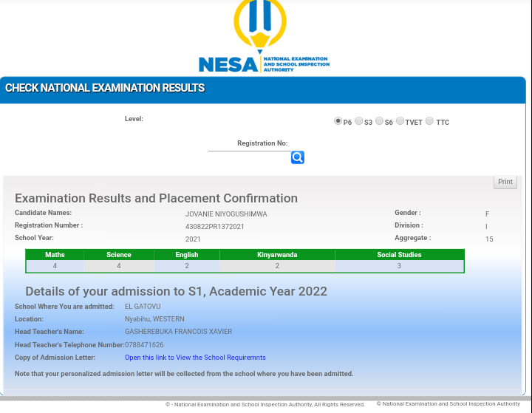Click the NESA pencil logo
This screenshot has width=532, height=413.
coord(259,26)
